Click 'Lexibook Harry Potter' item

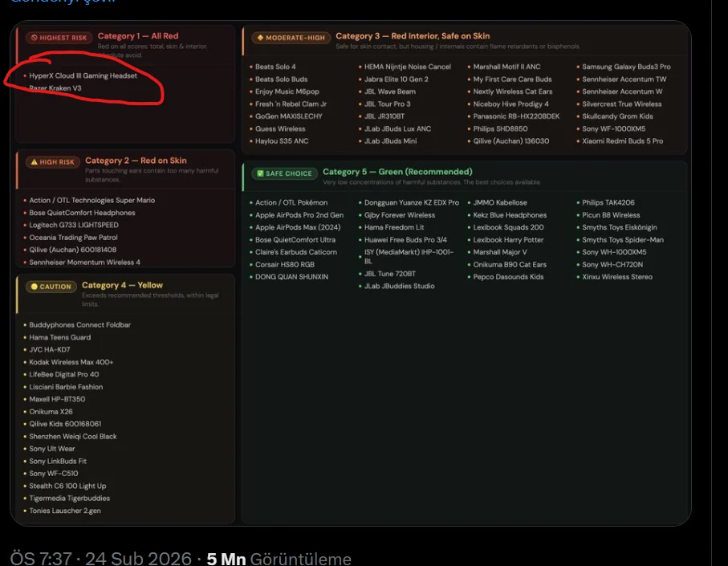(508, 239)
